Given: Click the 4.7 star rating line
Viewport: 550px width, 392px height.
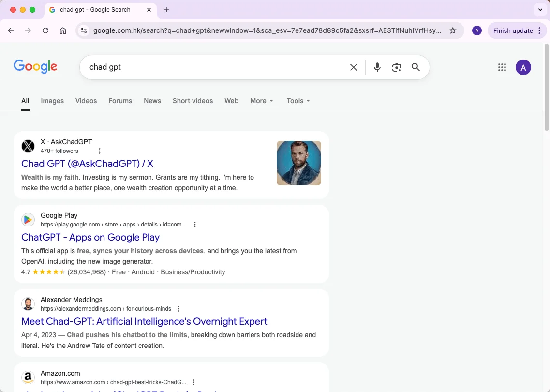Looking at the screenshot, I should coord(123,272).
